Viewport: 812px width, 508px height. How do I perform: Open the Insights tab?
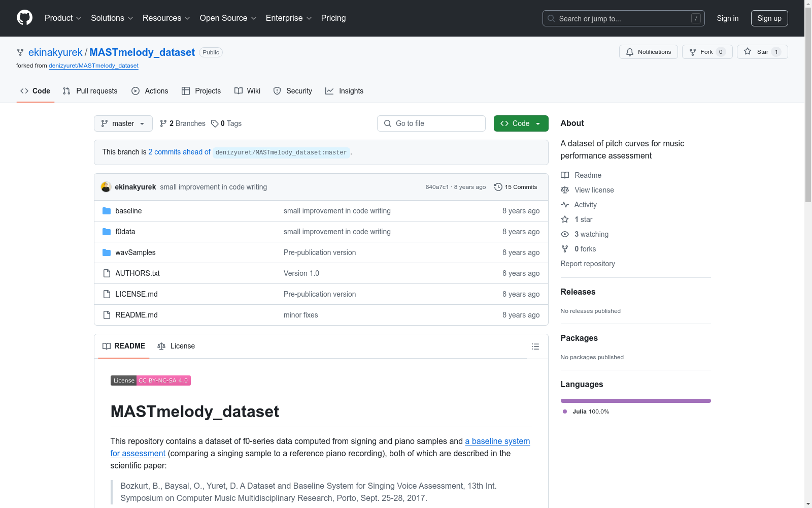(345, 91)
